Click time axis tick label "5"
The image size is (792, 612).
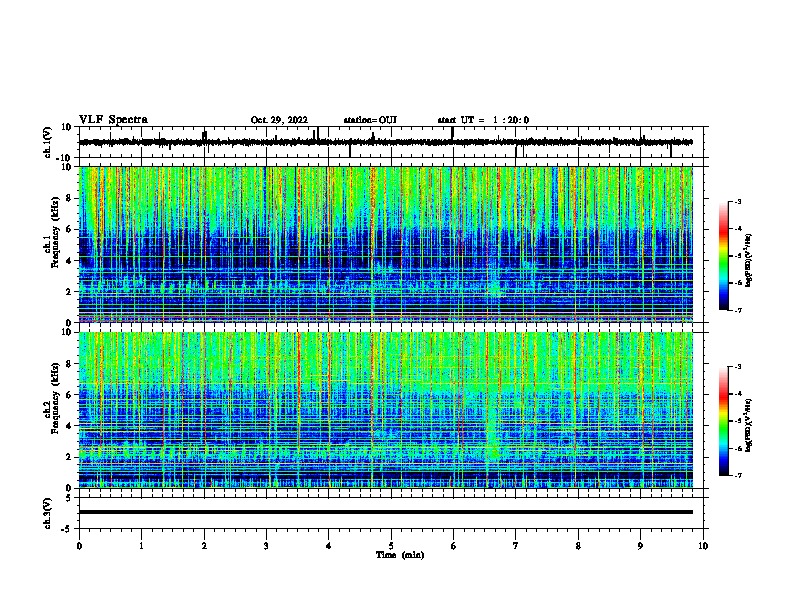pyautogui.click(x=391, y=545)
